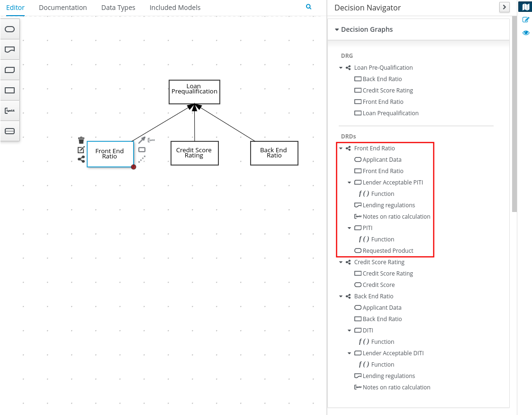Choose the Text Annotation palette tool

pyautogui.click(x=9, y=111)
